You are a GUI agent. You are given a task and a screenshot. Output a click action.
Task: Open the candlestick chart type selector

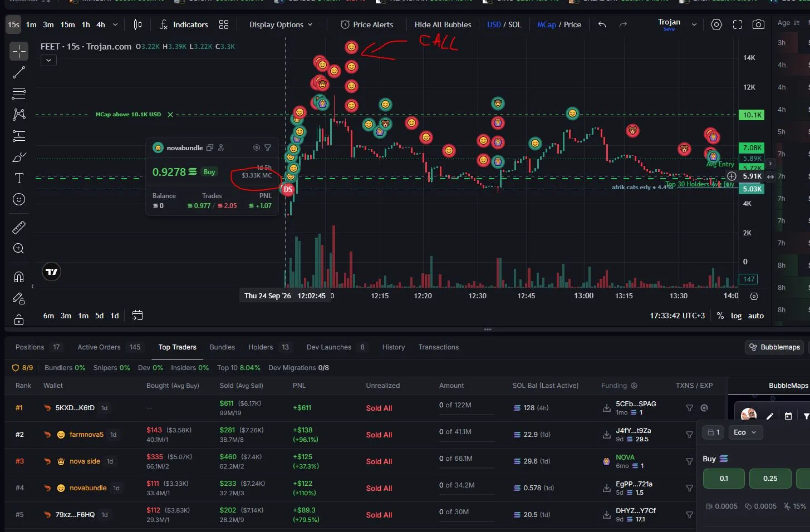(x=138, y=24)
